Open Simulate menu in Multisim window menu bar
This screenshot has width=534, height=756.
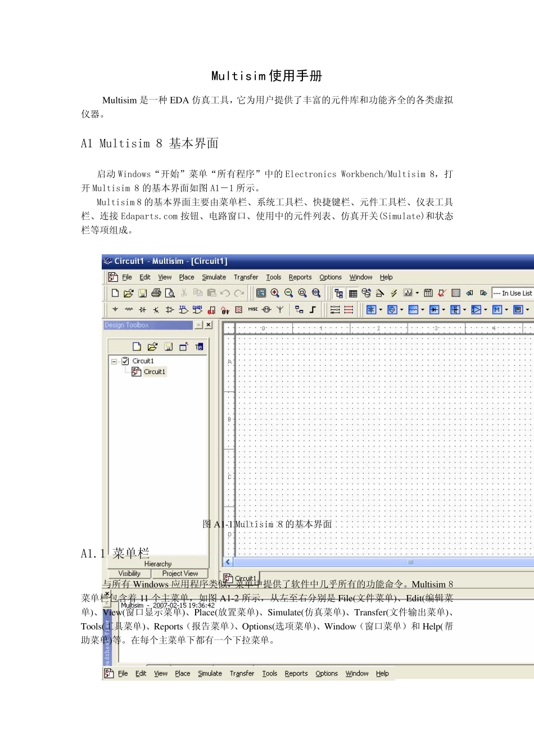click(x=214, y=277)
